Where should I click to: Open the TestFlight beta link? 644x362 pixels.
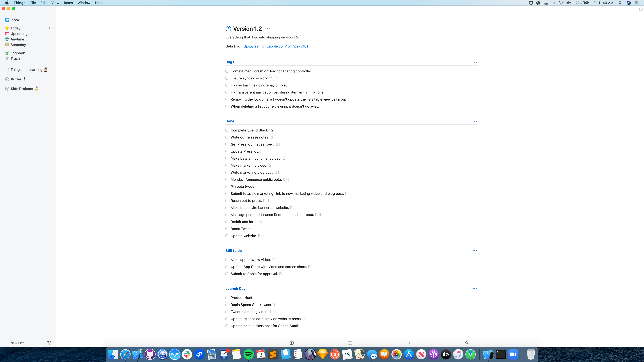click(274, 46)
